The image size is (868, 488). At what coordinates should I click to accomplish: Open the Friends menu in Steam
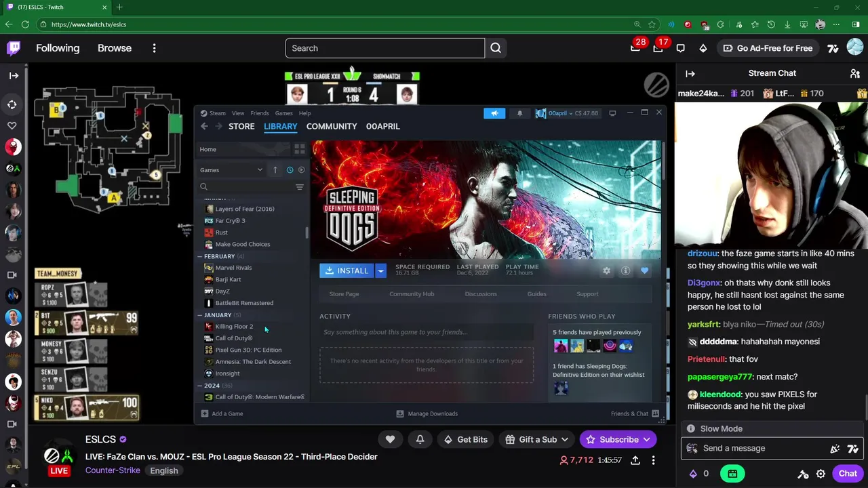pyautogui.click(x=260, y=113)
